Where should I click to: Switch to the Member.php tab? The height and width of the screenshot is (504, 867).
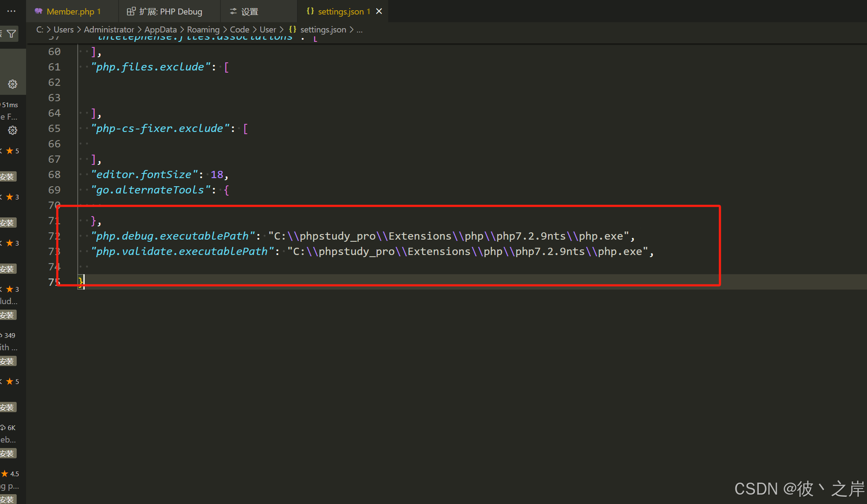click(73, 11)
